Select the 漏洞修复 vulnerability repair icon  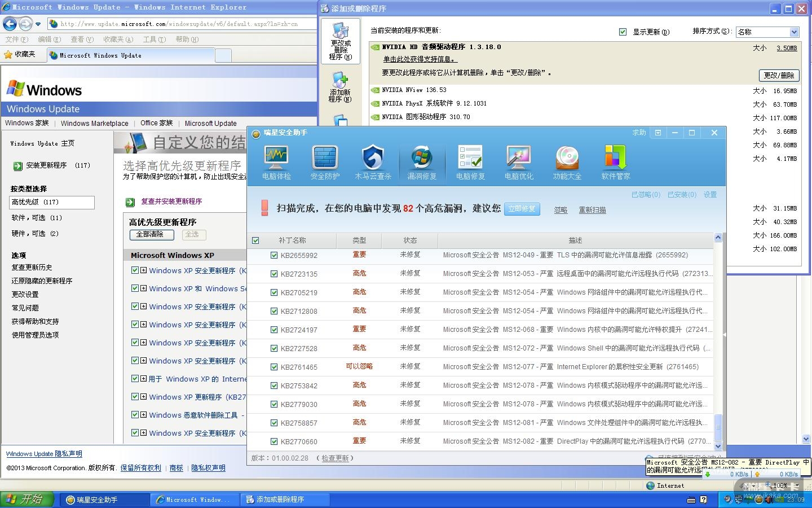pyautogui.click(x=422, y=163)
